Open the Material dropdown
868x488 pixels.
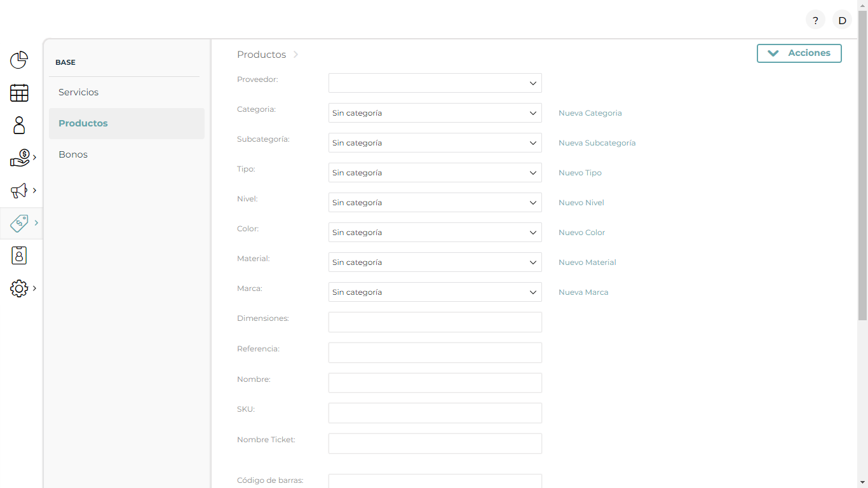[x=435, y=262]
